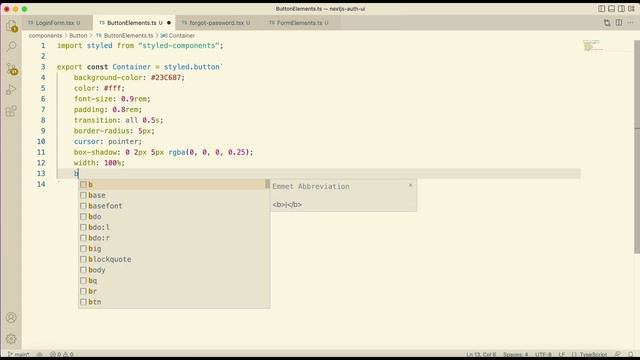
Task: Click 'Spaces: 4' indentation setting
Action: pos(515,354)
